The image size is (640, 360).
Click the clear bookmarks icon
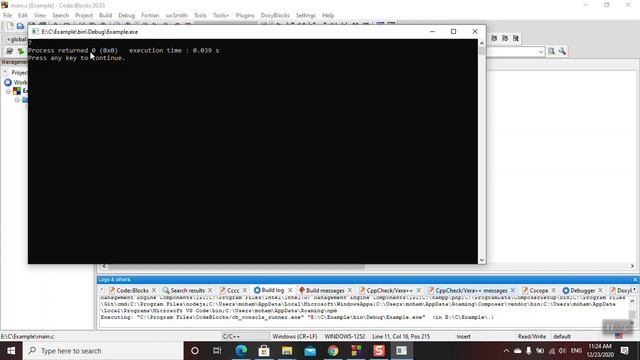[x=516, y=38]
